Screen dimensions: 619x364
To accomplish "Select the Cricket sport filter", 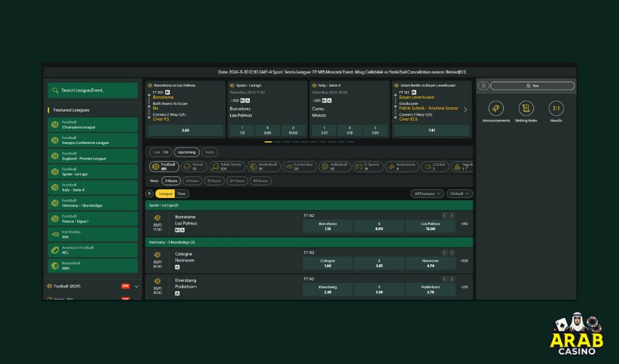I will (x=435, y=167).
